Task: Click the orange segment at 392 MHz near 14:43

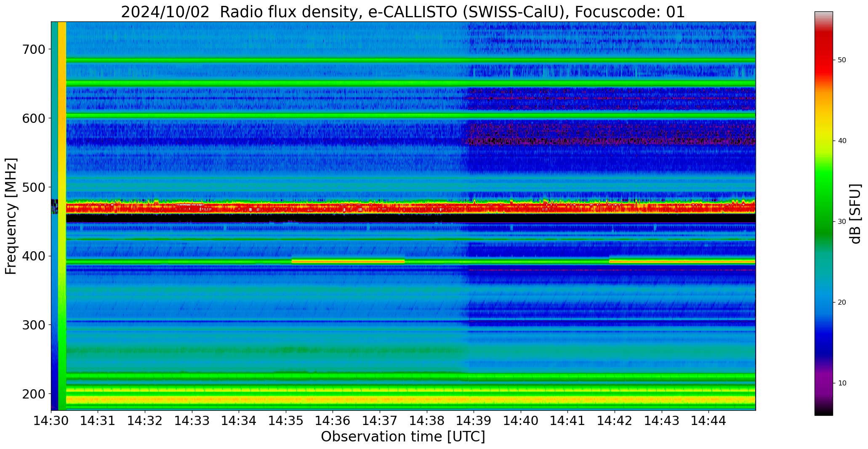Action: point(682,261)
